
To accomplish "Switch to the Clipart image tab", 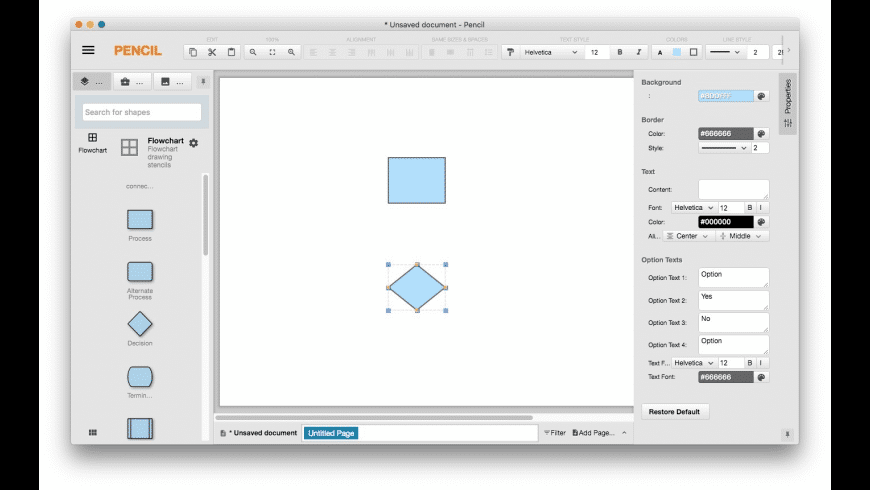I will point(172,82).
